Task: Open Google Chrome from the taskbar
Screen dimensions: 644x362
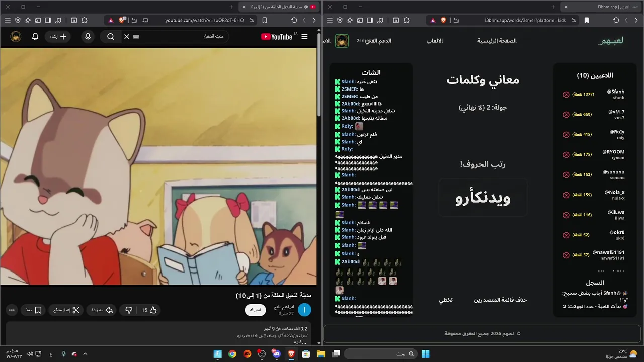Action: (x=232, y=354)
